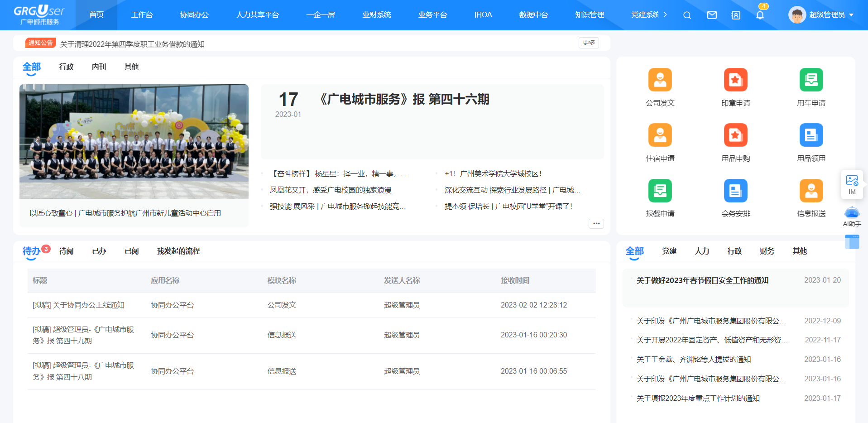
Task: Launch the 用车申请 vehicle request icon
Action: pos(811,80)
